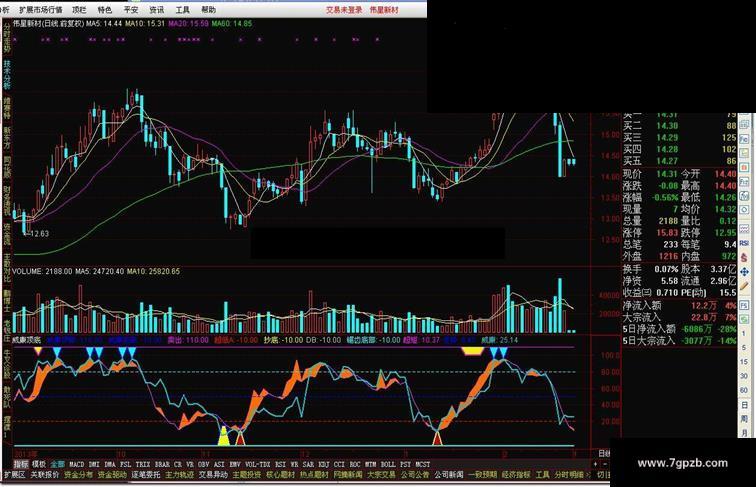This screenshot has width=756, height=487.
Task: Switch to the SAR indicator
Action: click(308, 464)
